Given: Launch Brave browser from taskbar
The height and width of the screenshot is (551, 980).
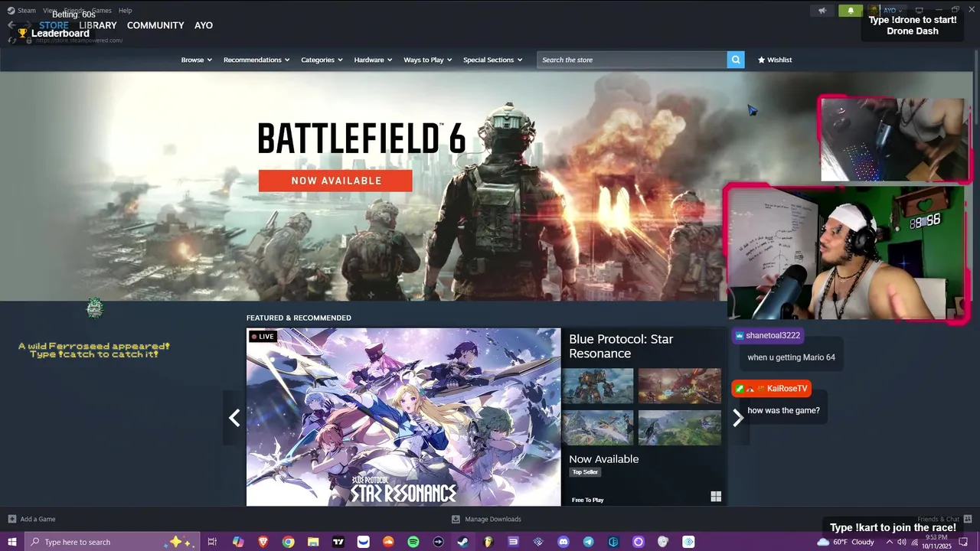Looking at the screenshot, I should pos(263,542).
